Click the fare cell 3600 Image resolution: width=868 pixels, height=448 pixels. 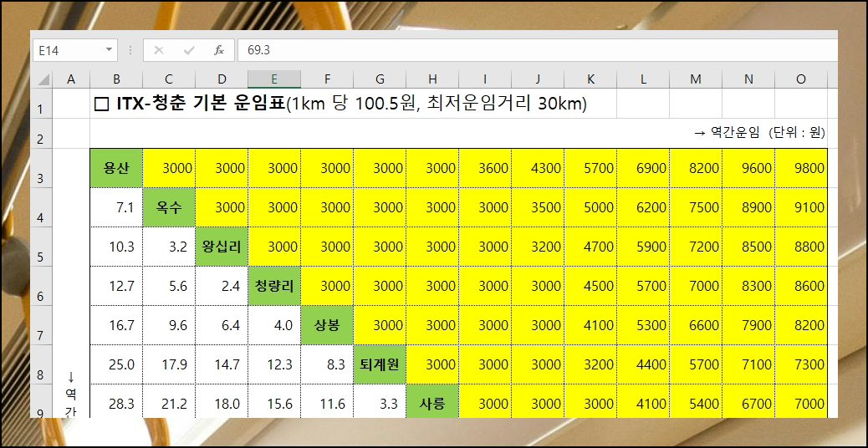(x=485, y=168)
